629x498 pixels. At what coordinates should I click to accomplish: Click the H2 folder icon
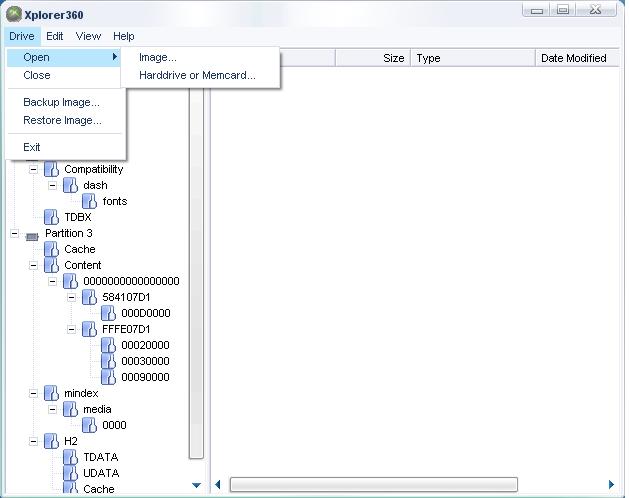point(51,441)
